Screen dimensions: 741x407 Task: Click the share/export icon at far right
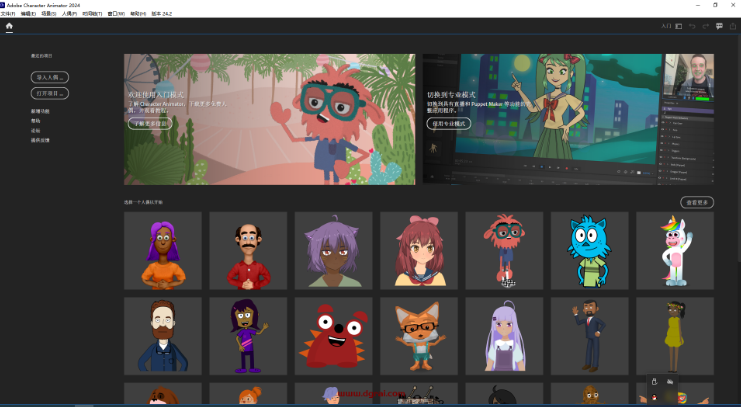tap(732, 26)
